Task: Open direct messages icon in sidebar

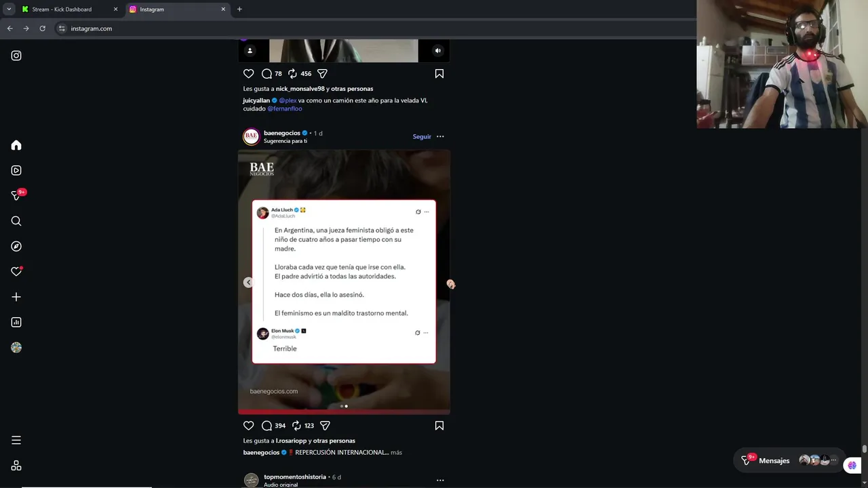Action: 16,195
